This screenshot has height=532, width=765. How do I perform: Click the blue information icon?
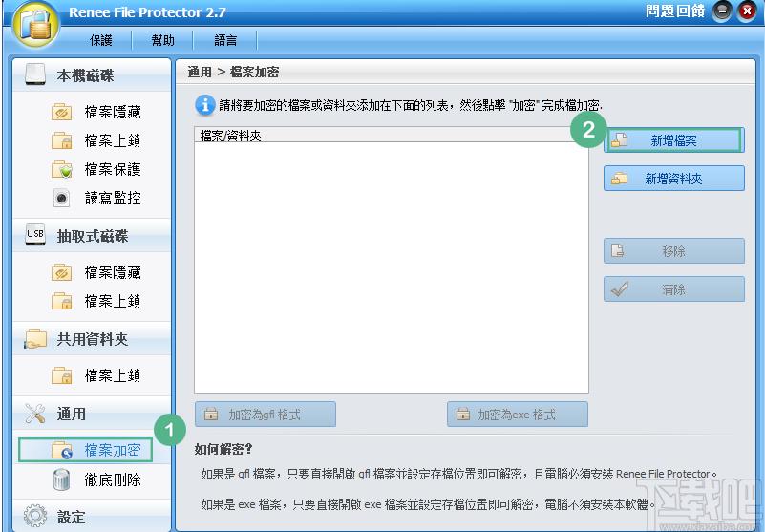[x=205, y=105]
